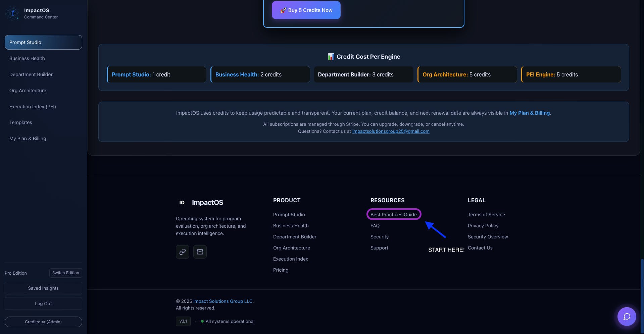Open Execution Index (PEI) sidebar item
Screen dimensions: 644x334
(x=43, y=107)
